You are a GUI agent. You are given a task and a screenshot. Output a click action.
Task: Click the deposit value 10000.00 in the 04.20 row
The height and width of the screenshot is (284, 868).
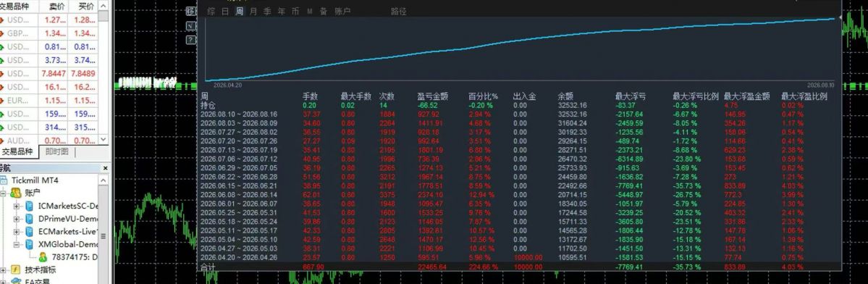(527, 257)
